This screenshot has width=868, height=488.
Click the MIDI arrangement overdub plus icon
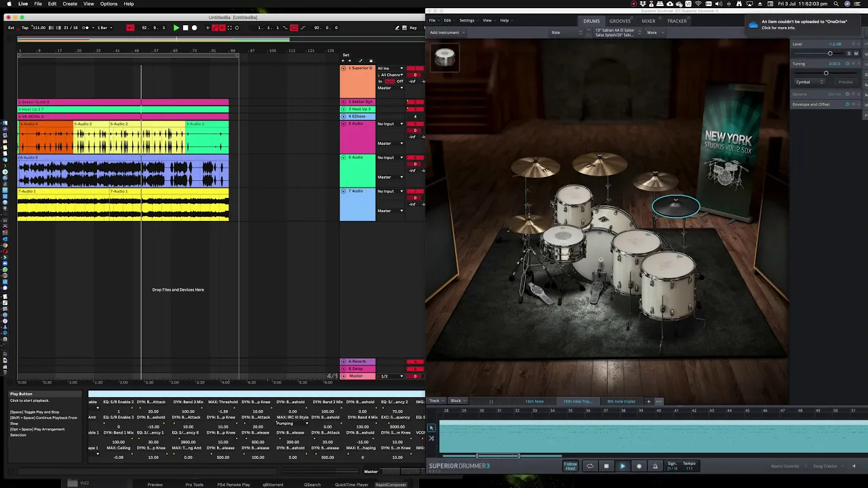tap(208, 28)
